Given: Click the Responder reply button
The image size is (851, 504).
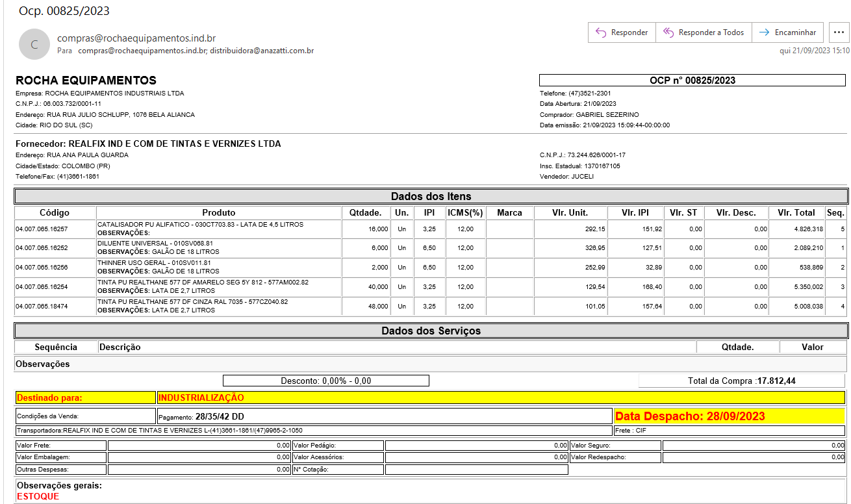Looking at the screenshot, I should (x=622, y=32).
